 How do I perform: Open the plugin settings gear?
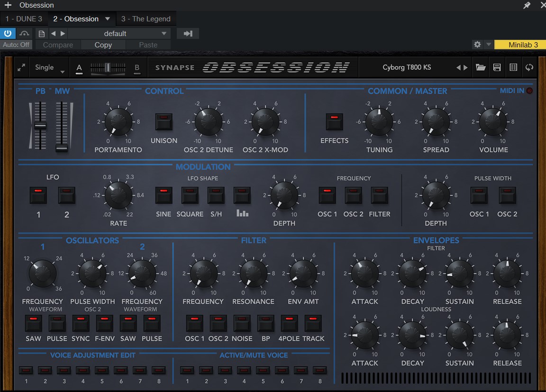(x=477, y=45)
